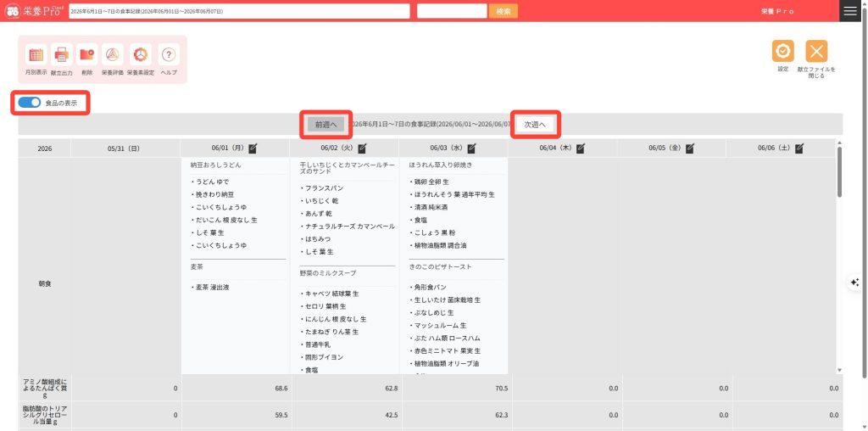Image resolution: width=868 pixels, height=431 pixels.
Task: Open the hamburger menu at top right
Action: click(x=849, y=10)
